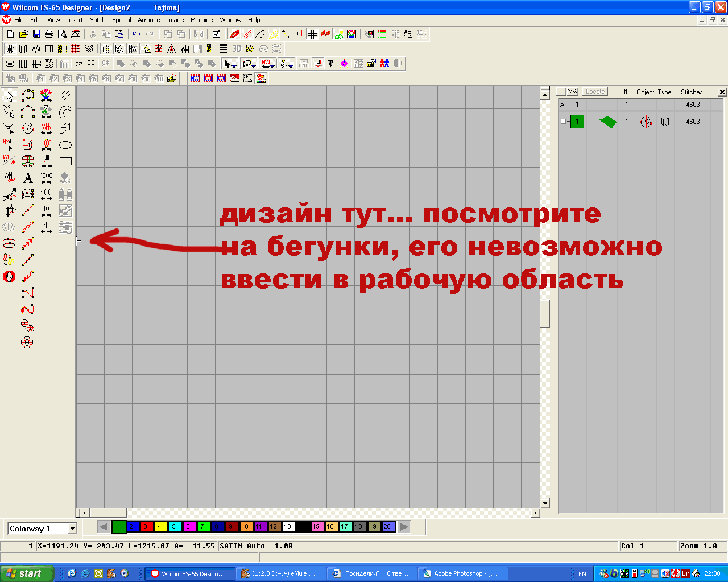Image resolution: width=728 pixels, height=582 pixels.
Task: Click the Open folder toolbar icon
Action: point(23,34)
